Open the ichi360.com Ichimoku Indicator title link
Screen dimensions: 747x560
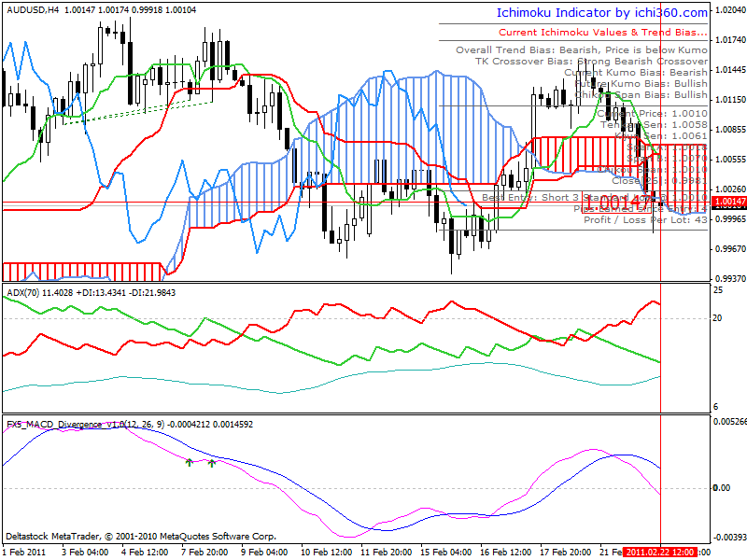coord(602,13)
